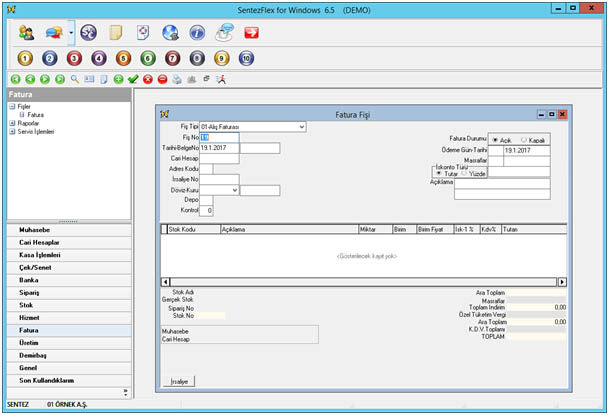Select Fatura item in the tree
The height and width of the screenshot is (415, 609).
(x=35, y=115)
